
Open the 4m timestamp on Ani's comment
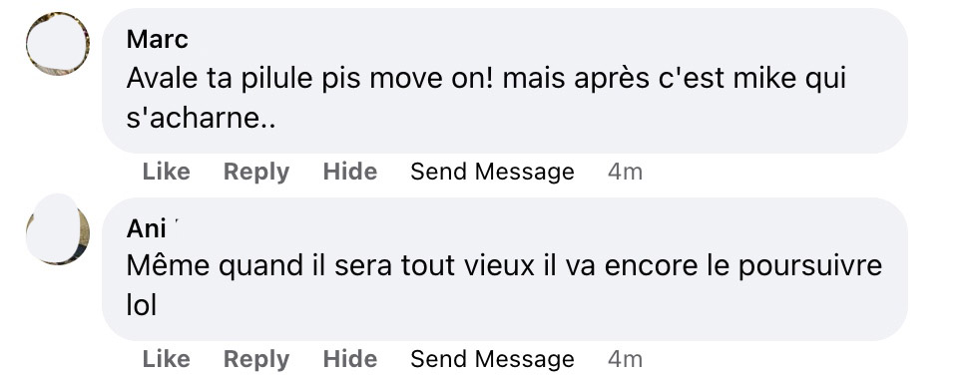click(625, 359)
